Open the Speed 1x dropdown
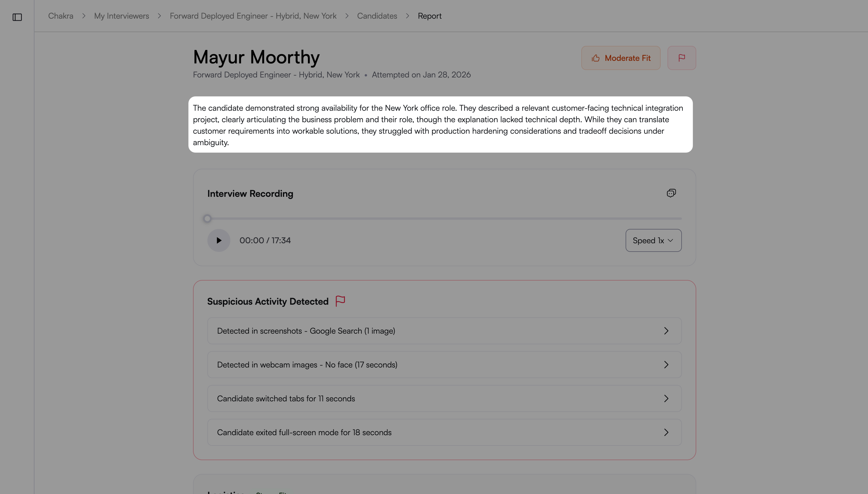Image resolution: width=868 pixels, height=494 pixels. 653,240
